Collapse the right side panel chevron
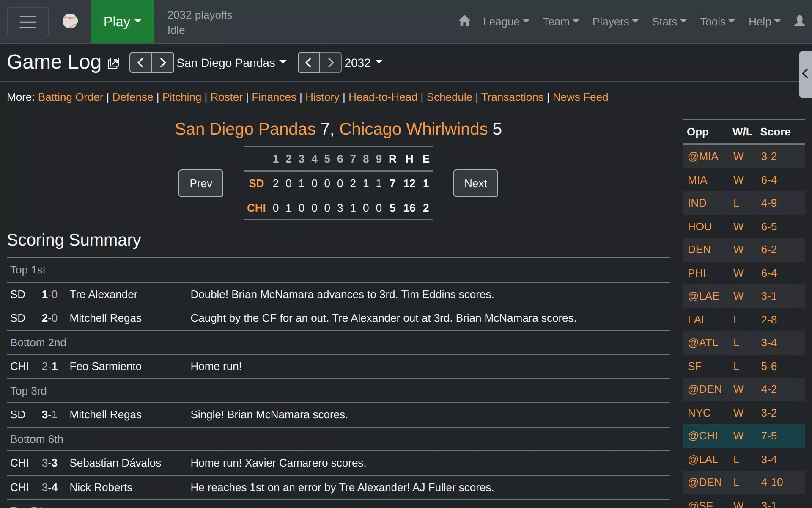Viewport: 812px width, 508px height. click(x=805, y=74)
